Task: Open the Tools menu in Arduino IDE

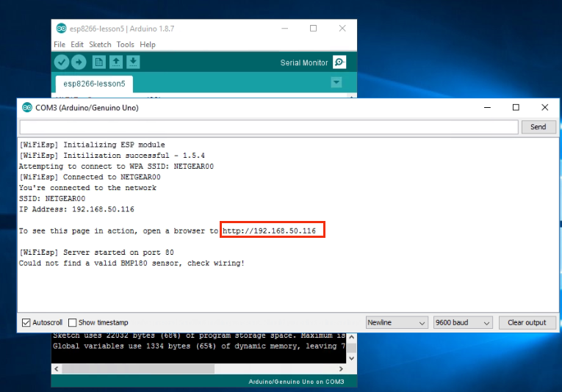Action: click(125, 44)
